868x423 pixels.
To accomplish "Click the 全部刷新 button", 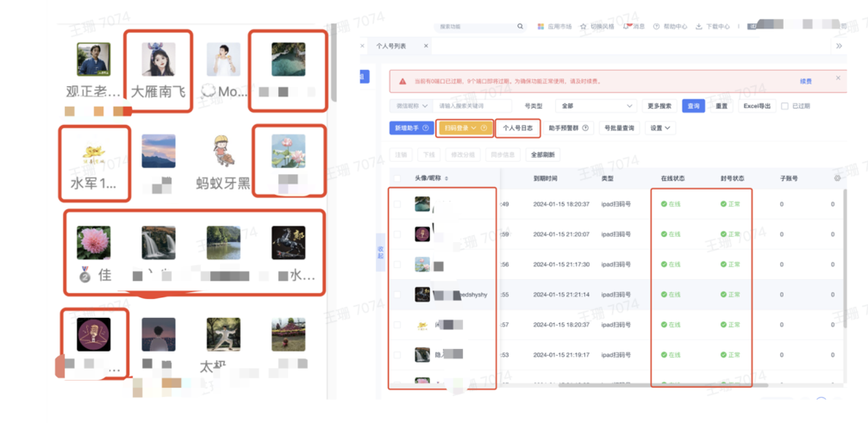I will [542, 155].
